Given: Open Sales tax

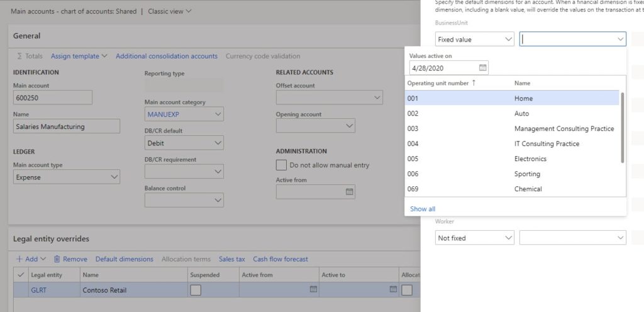Looking at the screenshot, I should 231,259.
